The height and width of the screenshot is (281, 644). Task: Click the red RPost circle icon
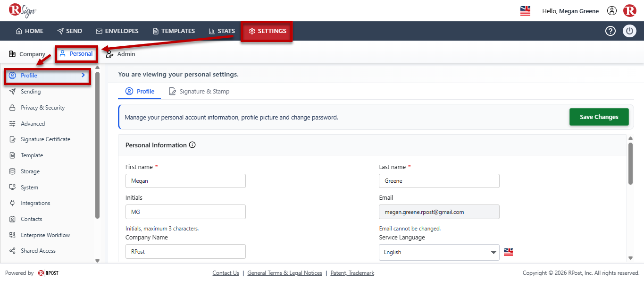629,10
